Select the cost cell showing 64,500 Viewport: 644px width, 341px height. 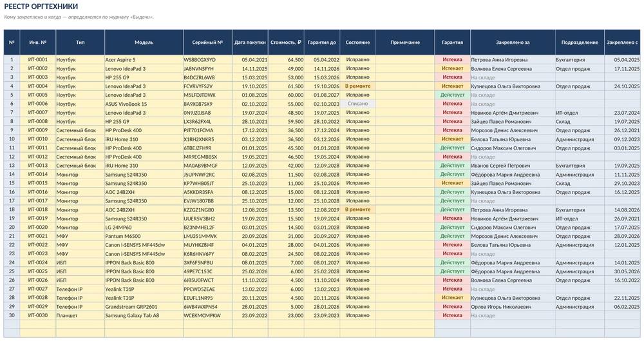click(x=286, y=60)
